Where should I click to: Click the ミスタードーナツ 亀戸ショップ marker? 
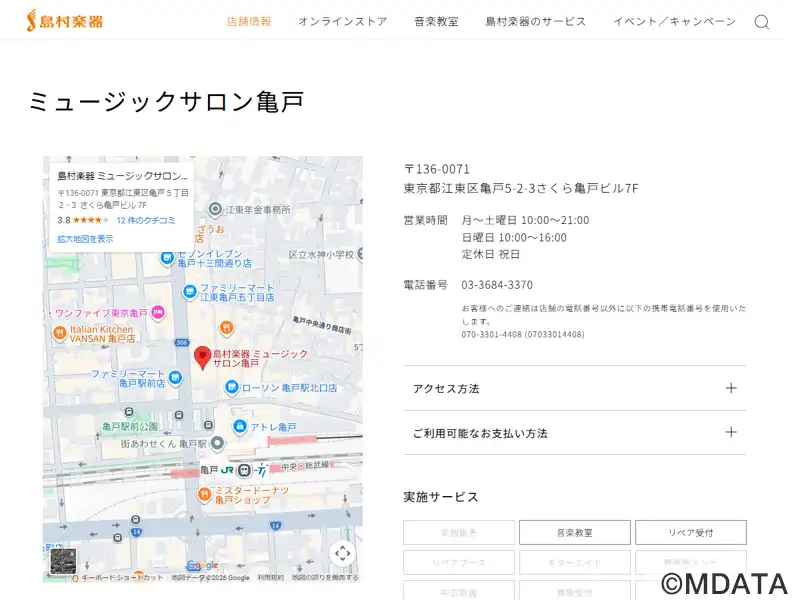tap(204, 494)
